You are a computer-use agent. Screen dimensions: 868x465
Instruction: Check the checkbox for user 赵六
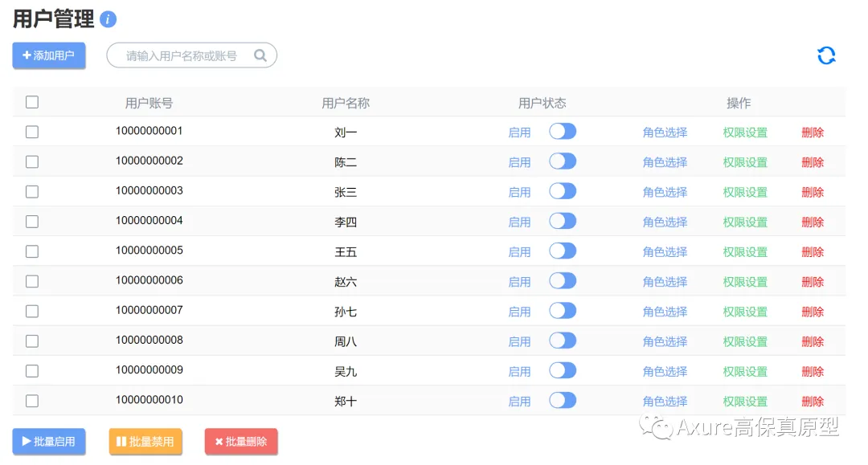(31, 280)
